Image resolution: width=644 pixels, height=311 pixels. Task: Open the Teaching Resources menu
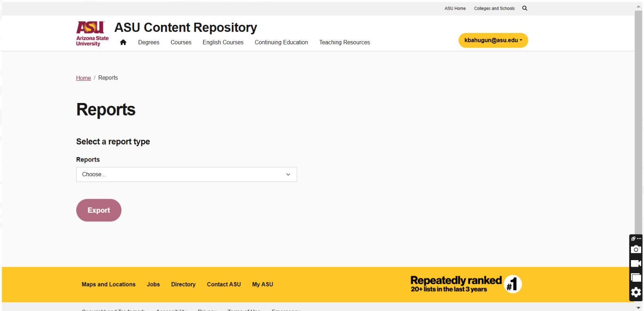point(344,42)
